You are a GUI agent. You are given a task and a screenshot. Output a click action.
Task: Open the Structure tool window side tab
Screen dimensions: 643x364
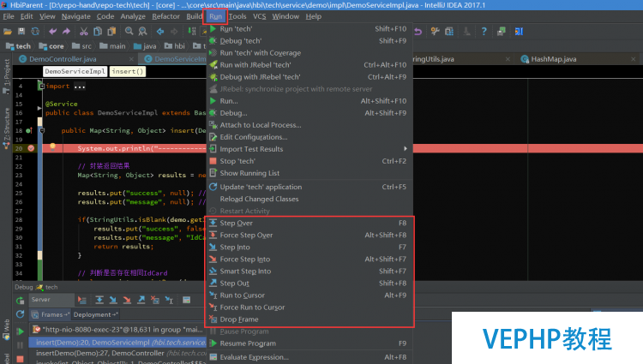click(7, 128)
